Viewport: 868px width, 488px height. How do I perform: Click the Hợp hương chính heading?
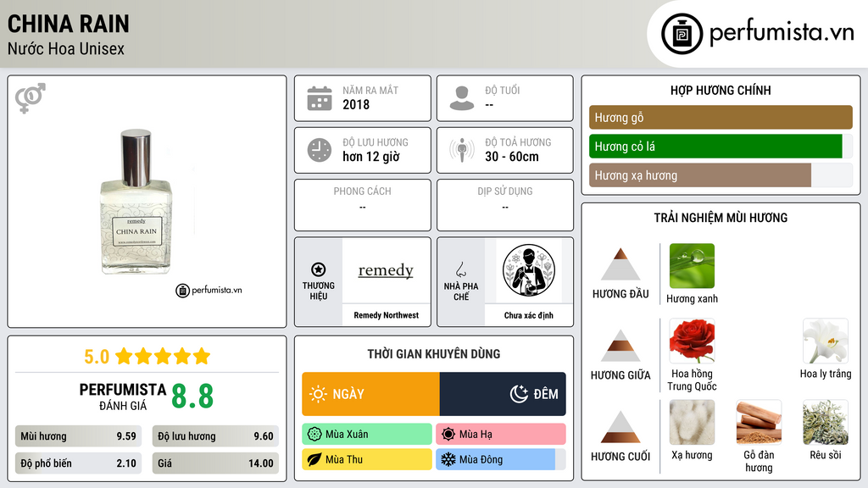pos(721,90)
